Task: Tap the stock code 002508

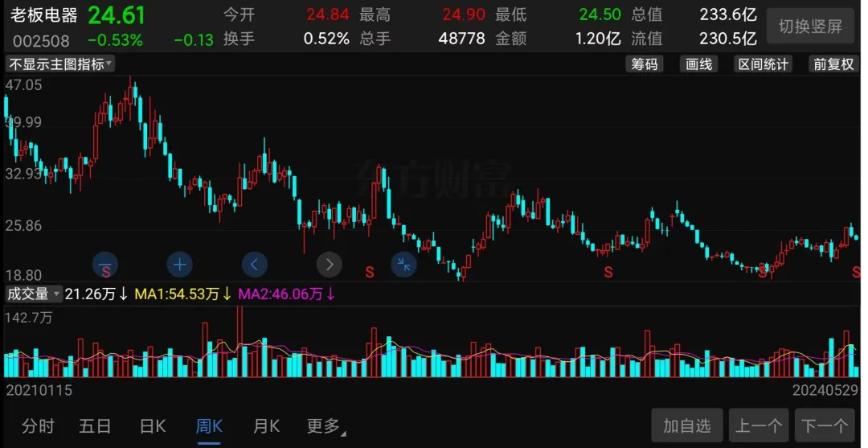Action: (41, 40)
